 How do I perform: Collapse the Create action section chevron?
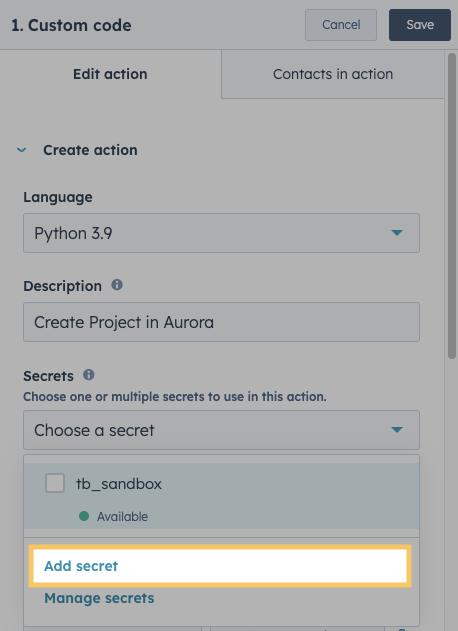[21, 150]
